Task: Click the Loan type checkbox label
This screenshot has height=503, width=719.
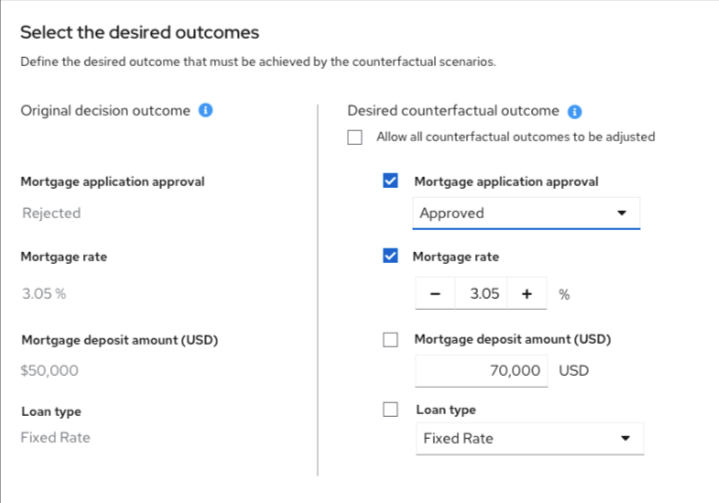Action: 446,410
